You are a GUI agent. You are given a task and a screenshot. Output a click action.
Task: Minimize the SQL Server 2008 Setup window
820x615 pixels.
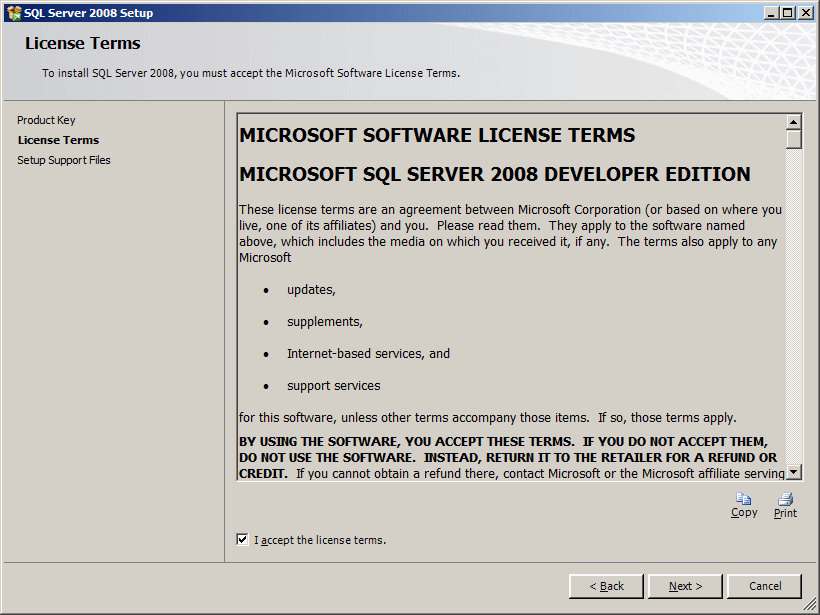pyautogui.click(x=771, y=13)
